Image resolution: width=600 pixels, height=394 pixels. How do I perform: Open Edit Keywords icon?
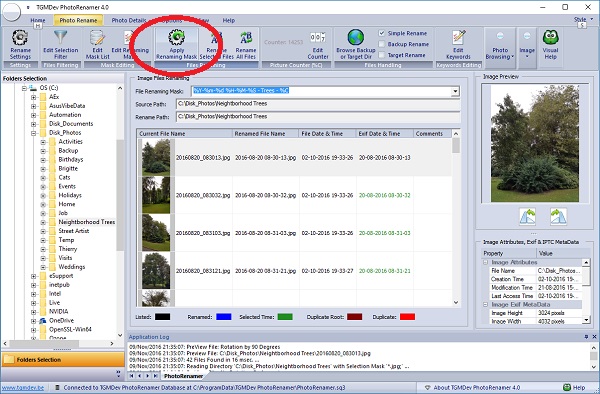tap(458, 38)
